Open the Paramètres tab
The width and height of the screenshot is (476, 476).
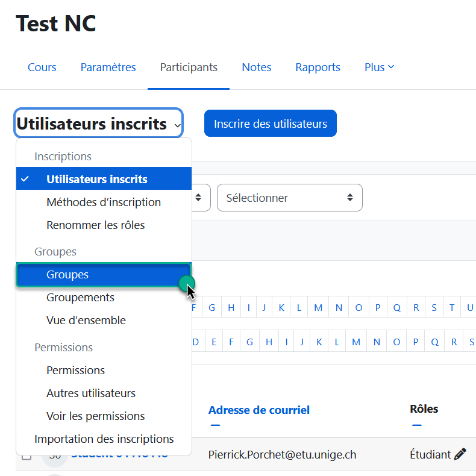pyautogui.click(x=108, y=67)
